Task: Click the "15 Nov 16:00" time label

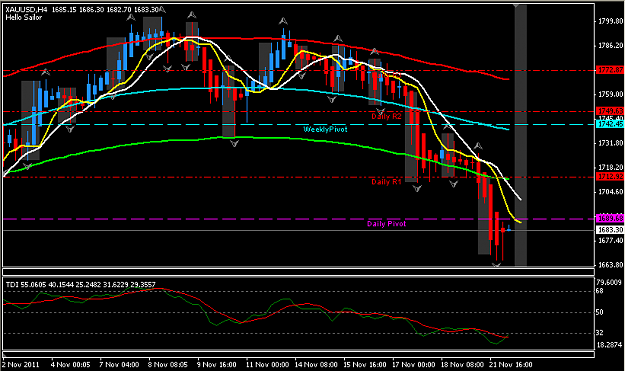Action: point(365,364)
